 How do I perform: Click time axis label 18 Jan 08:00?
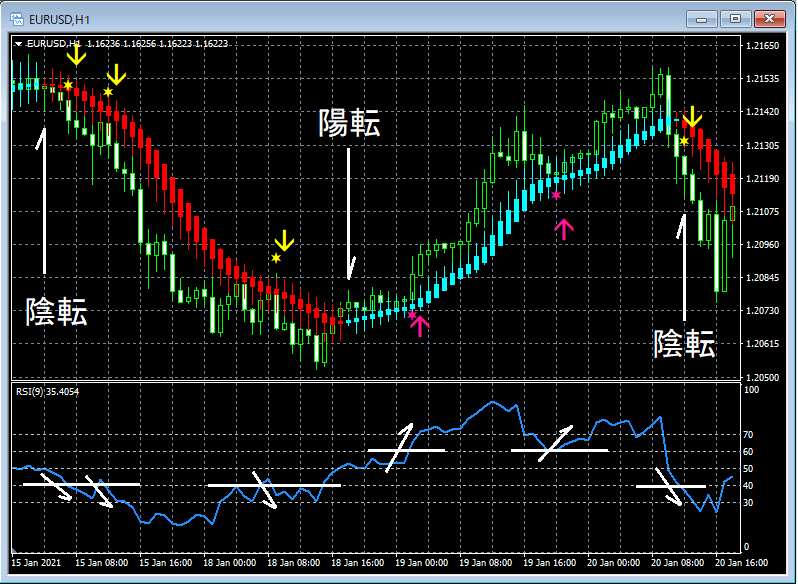(294, 563)
